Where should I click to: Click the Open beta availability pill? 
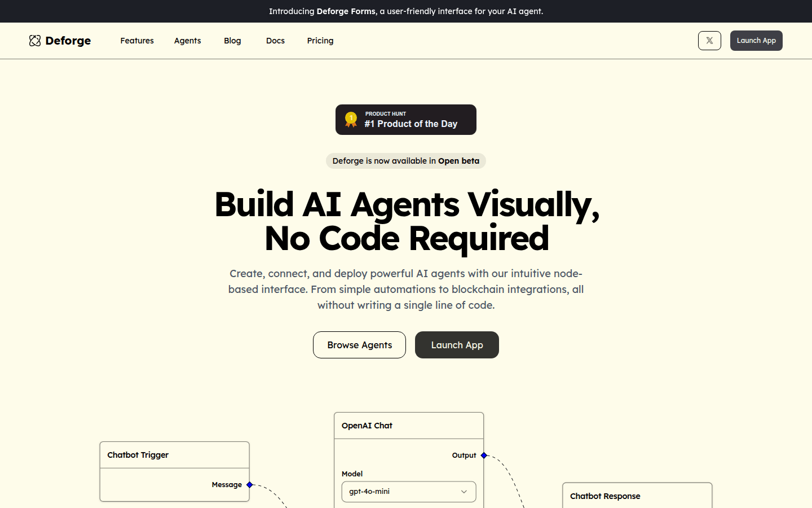pyautogui.click(x=406, y=161)
